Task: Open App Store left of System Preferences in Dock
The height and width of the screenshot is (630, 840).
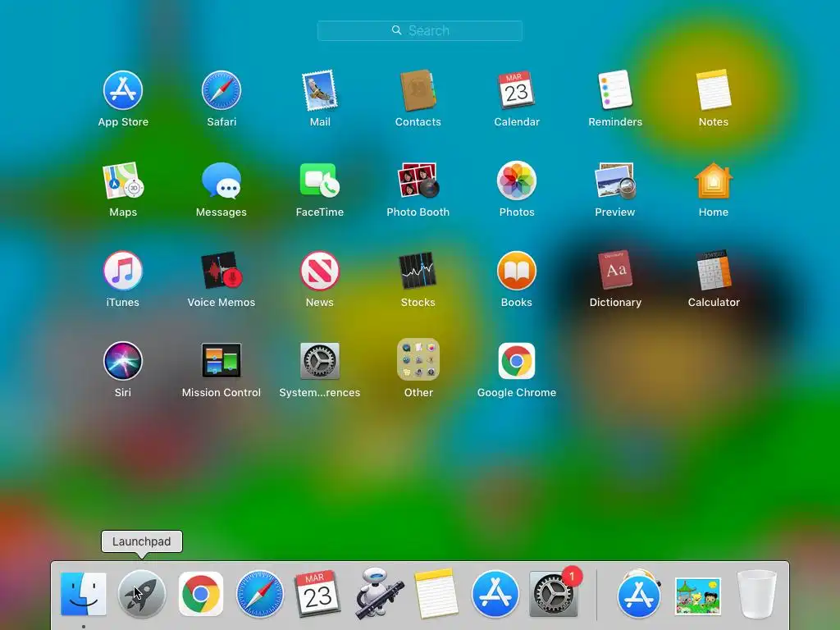Action: 495,594
